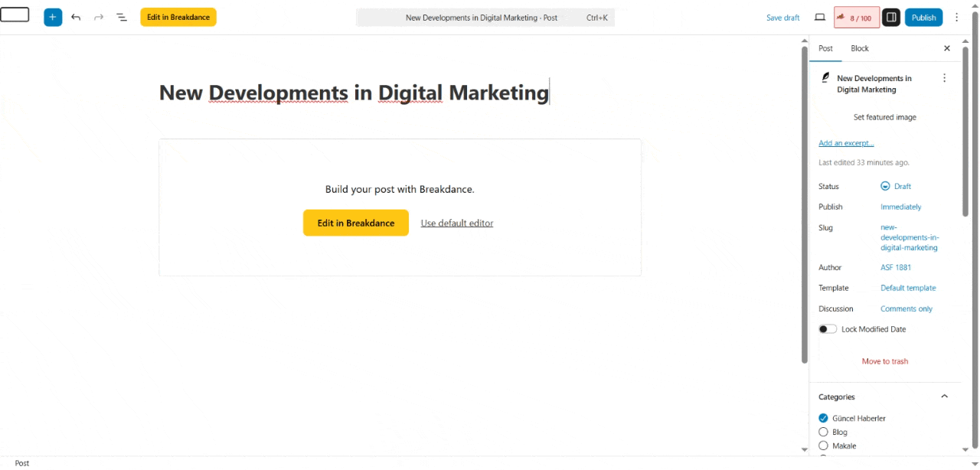Screen dimensions: 980x470
Task: Switch to the Block tab
Action: [x=860, y=48]
